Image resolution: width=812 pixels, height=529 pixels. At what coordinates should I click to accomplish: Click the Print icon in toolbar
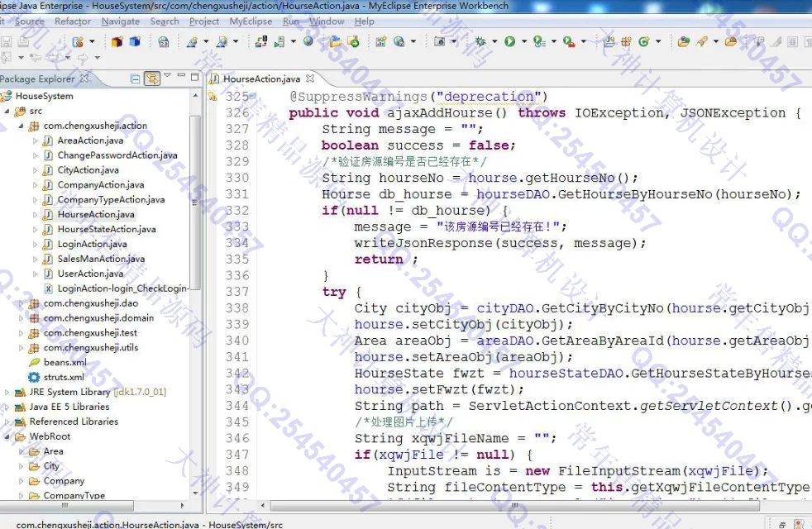click(x=23, y=41)
